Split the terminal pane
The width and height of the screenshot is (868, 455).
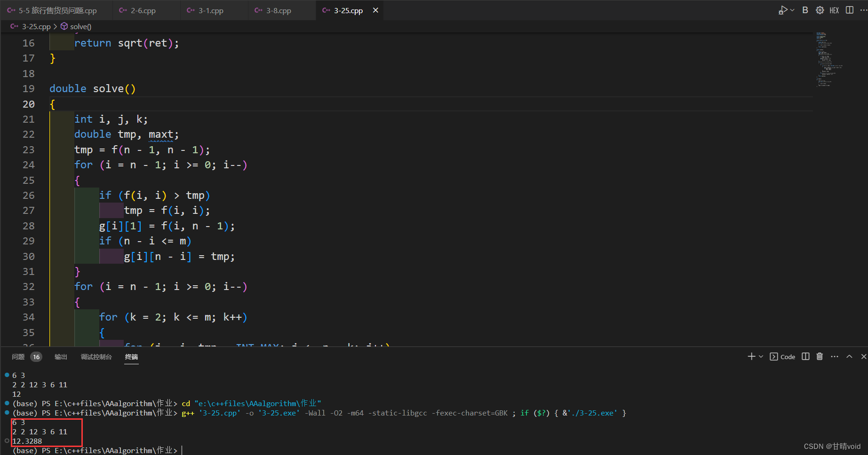805,356
